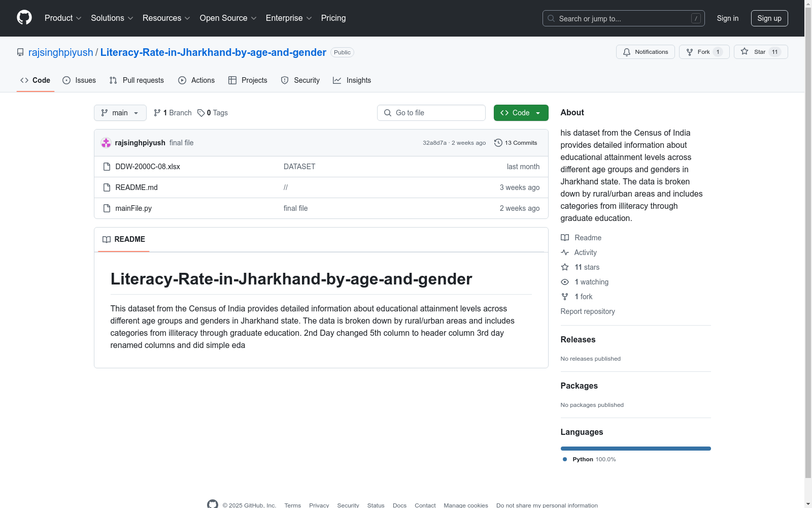Star the repository
The image size is (812, 508).
tap(760, 52)
